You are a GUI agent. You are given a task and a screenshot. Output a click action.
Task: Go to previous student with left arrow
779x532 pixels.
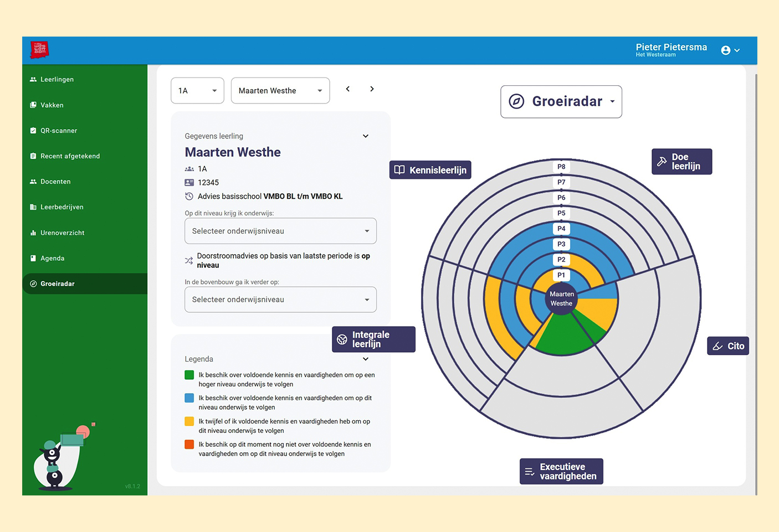pyautogui.click(x=348, y=89)
